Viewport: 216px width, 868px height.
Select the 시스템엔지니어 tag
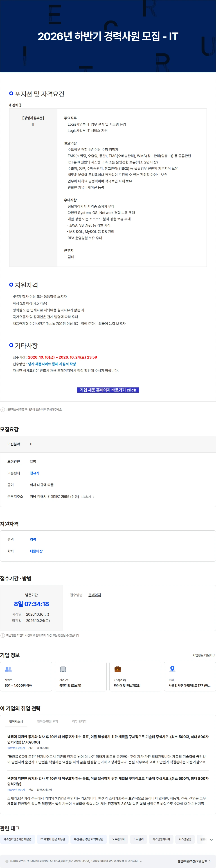point(161,839)
